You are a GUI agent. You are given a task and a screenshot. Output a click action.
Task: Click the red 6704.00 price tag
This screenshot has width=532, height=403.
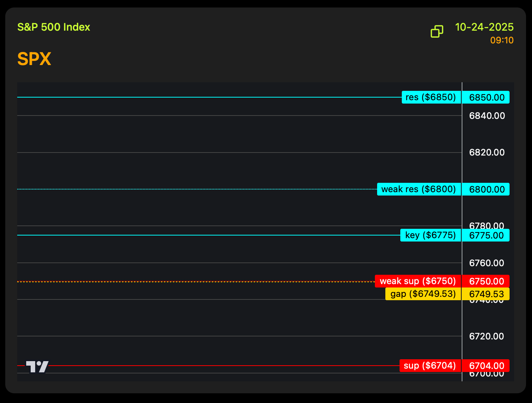(486, 366)
